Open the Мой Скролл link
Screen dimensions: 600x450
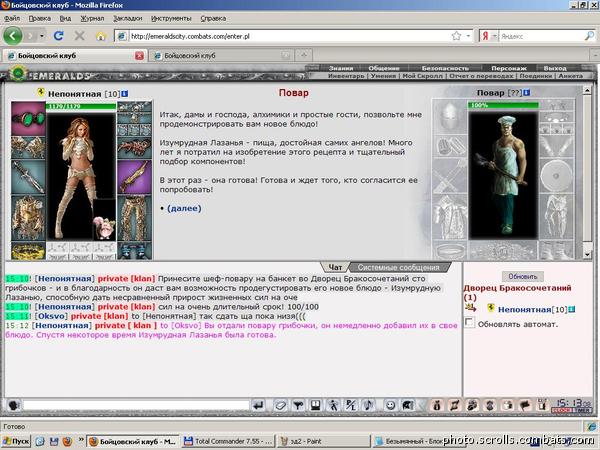tap(422, 76)
